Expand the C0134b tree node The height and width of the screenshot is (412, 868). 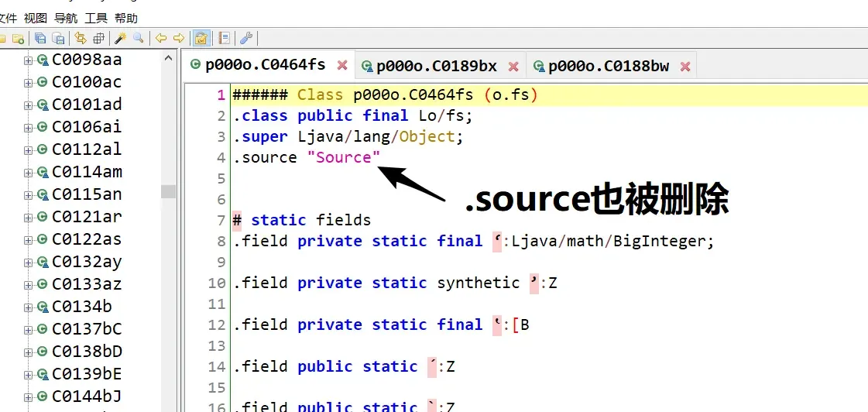pyautogui.click(x=29, y=307)
